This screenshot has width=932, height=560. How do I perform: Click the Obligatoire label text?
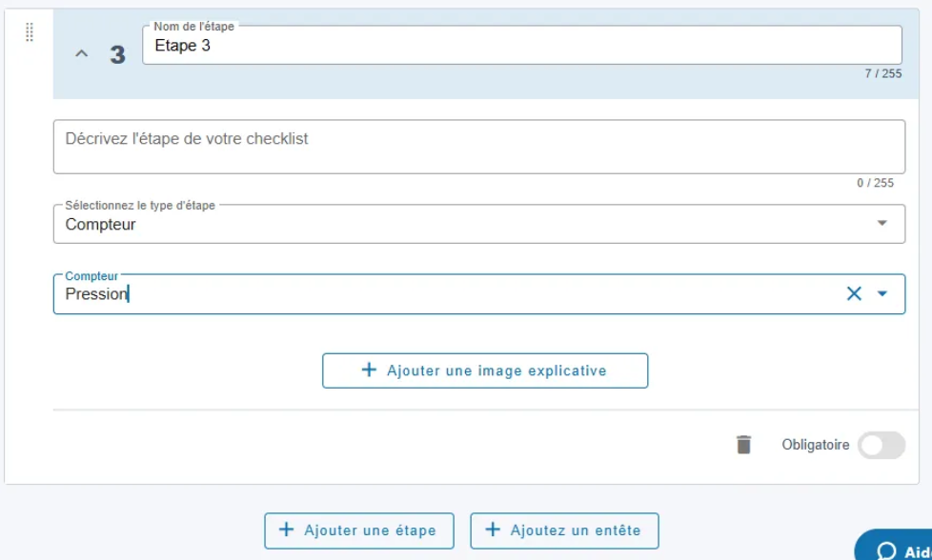click(815, 444)
